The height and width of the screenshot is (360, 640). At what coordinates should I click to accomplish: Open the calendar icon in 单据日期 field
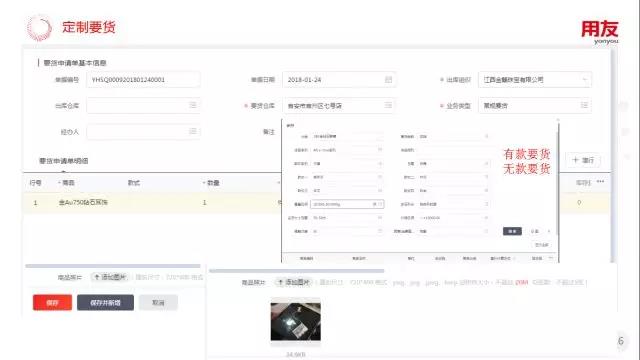click(x=388, y=80)
